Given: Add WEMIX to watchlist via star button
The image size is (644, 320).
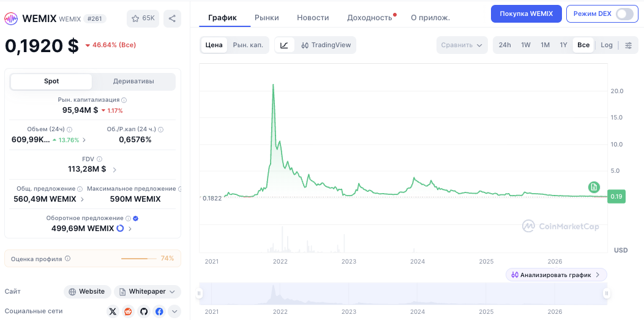Looking at the screenshot, I should [143, 18].
